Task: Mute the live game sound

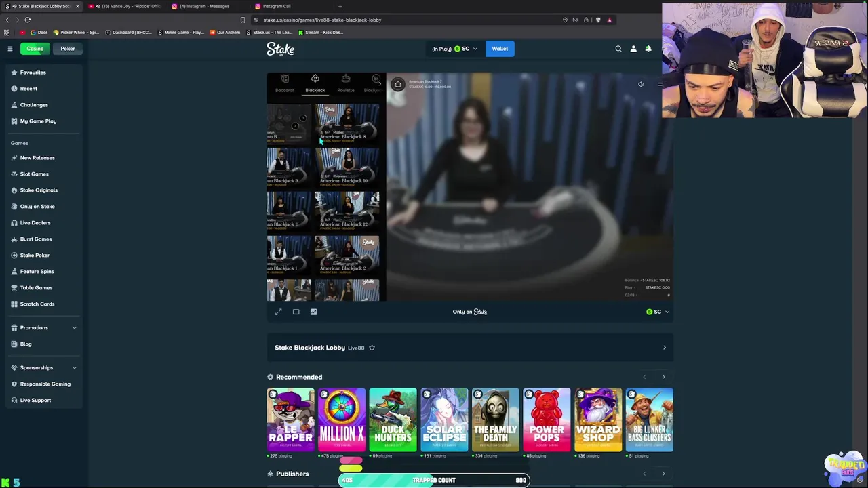Action: click(641, 84)
